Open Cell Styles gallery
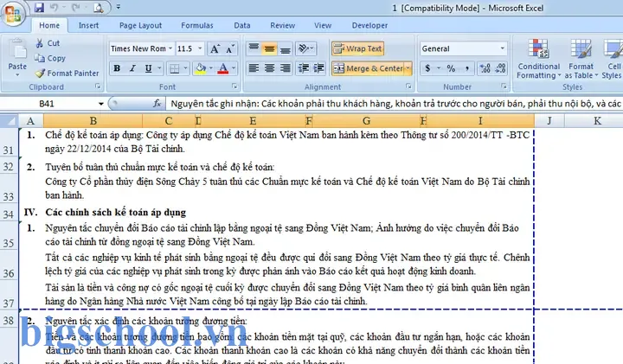This screenshot has height=364, width=623. tap(613, 59)
